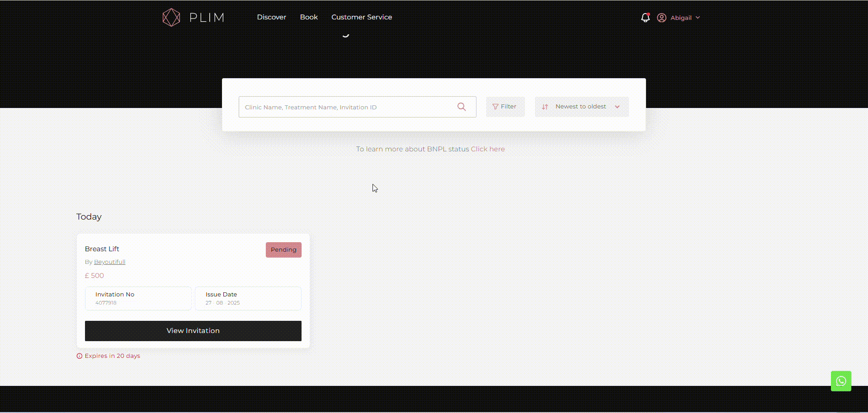Screen dimensions: 868x413
Task: Click the Pending status badge
Action: coord(283,250)
